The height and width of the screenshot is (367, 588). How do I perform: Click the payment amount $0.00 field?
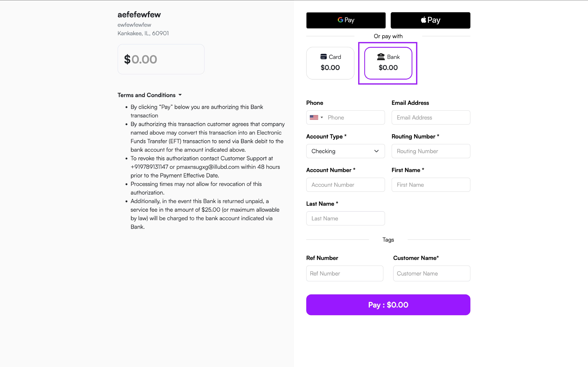[x=161, y=59]
